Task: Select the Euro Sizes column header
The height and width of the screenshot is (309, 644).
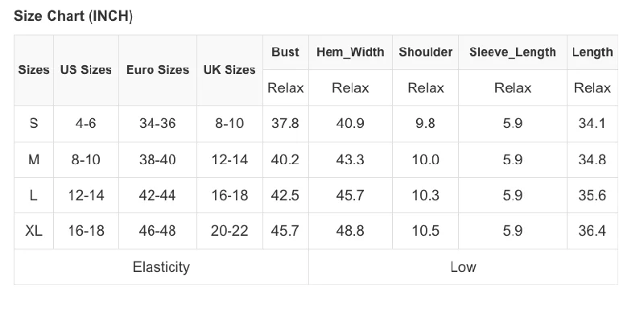Action: tap(158, 70)
